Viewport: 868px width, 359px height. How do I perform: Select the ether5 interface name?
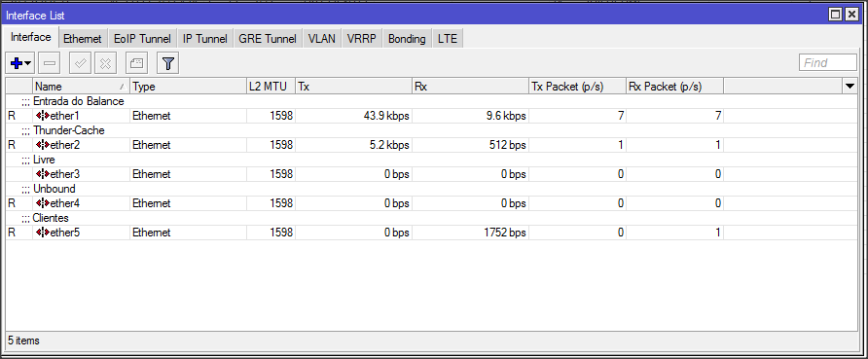point(65,233)
